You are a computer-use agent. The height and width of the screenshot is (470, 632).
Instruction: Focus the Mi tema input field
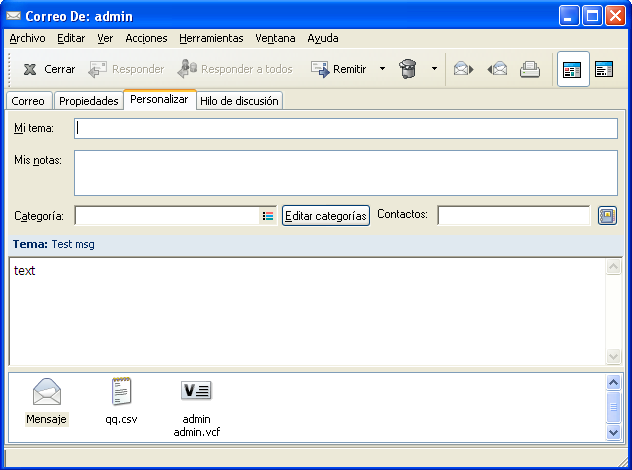346,129
